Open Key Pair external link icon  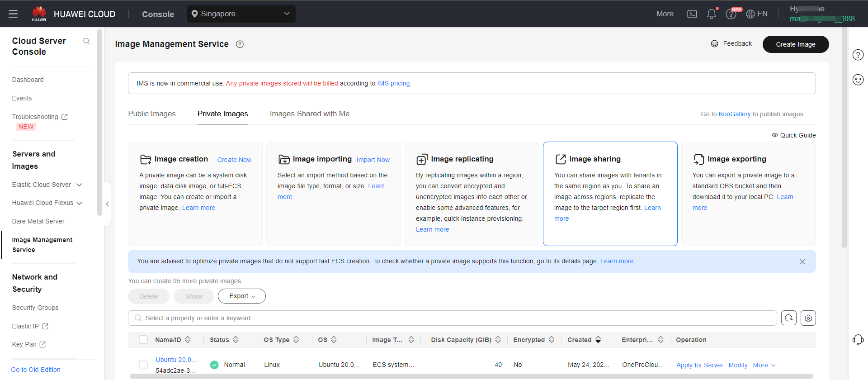tap(42, 344)
